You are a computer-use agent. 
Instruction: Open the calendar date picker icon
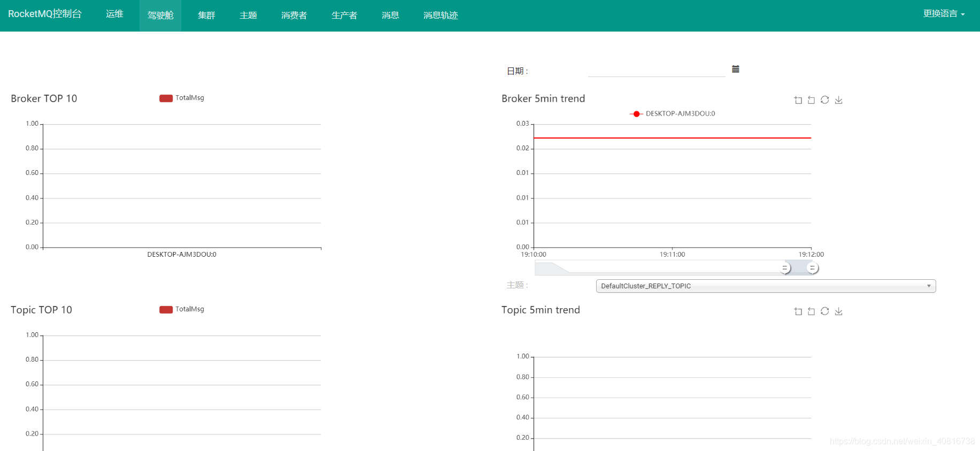tap(736, 69)
